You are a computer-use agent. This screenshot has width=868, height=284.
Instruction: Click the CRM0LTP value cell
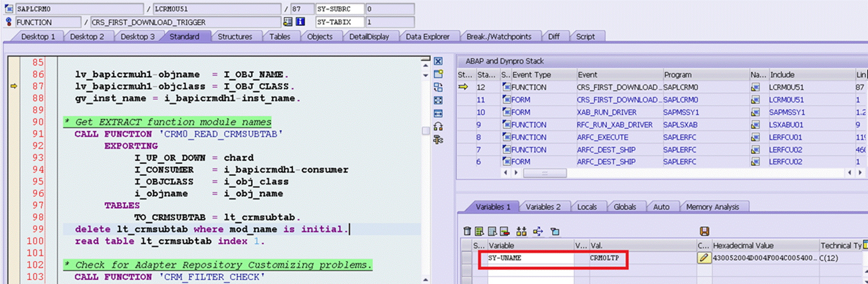(643, 258)
